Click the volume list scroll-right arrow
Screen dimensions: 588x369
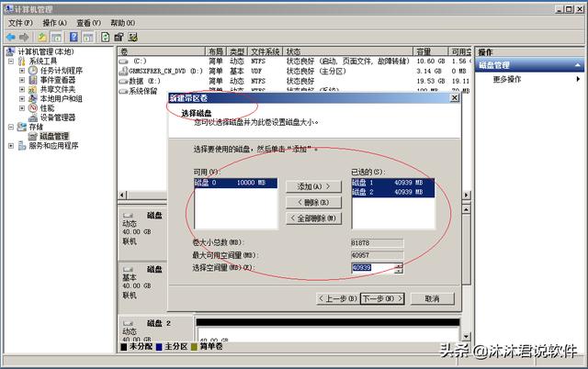(x=466, y=195)
